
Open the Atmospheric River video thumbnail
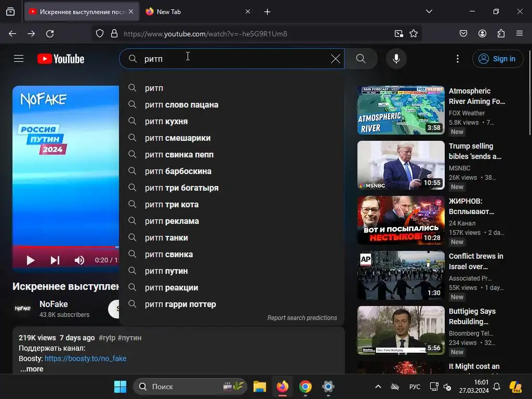401,110
